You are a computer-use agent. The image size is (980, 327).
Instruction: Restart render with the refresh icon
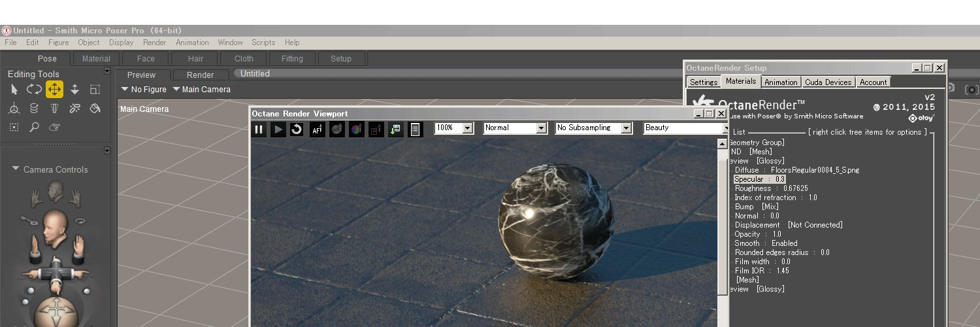pos(297,129)
